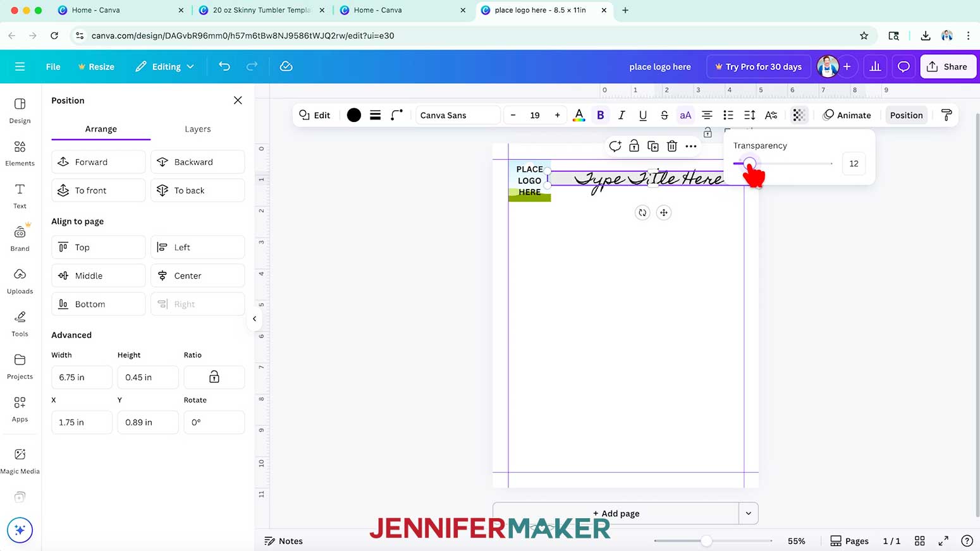The image size is (980, 551).
Task: Toggle the element lock on floating toolbar
Action: pos(634,146)
